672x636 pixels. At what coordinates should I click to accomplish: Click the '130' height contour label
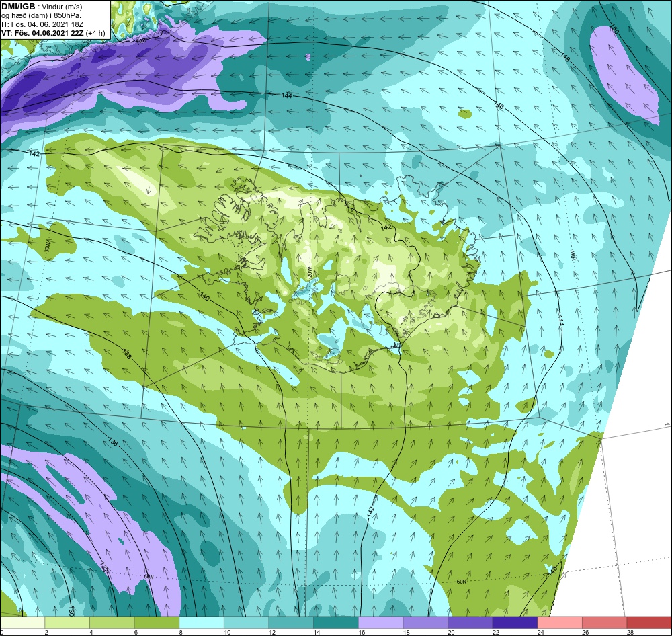tap(71, 610)
